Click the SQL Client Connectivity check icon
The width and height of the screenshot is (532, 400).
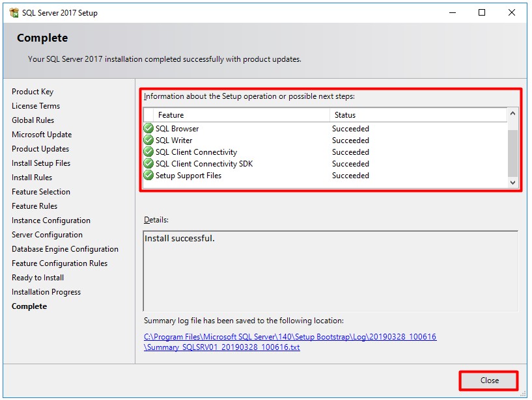pyautogui.click(x=148, y=152)
